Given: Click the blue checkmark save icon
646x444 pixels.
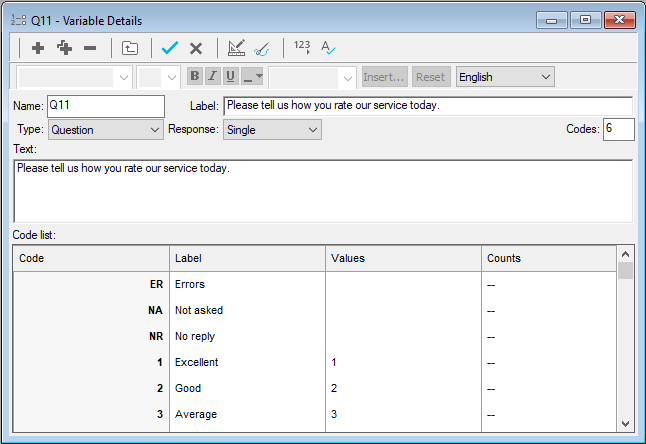Looking at the screenshot, I should pos(170,48).
